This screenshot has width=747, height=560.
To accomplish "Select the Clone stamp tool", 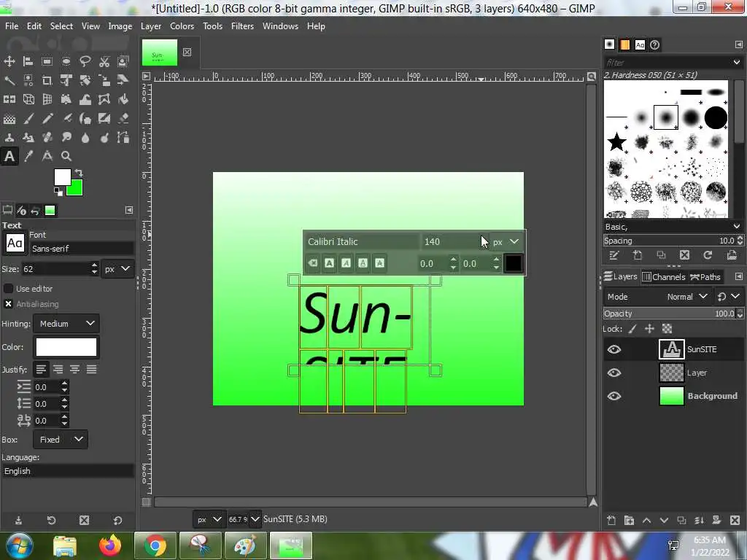I will [9, 138].
